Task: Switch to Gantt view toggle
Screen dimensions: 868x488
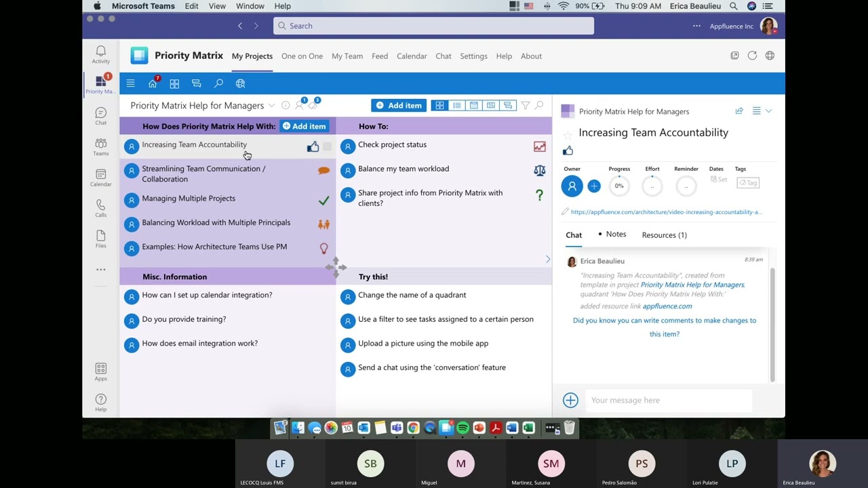Action: 508,105
